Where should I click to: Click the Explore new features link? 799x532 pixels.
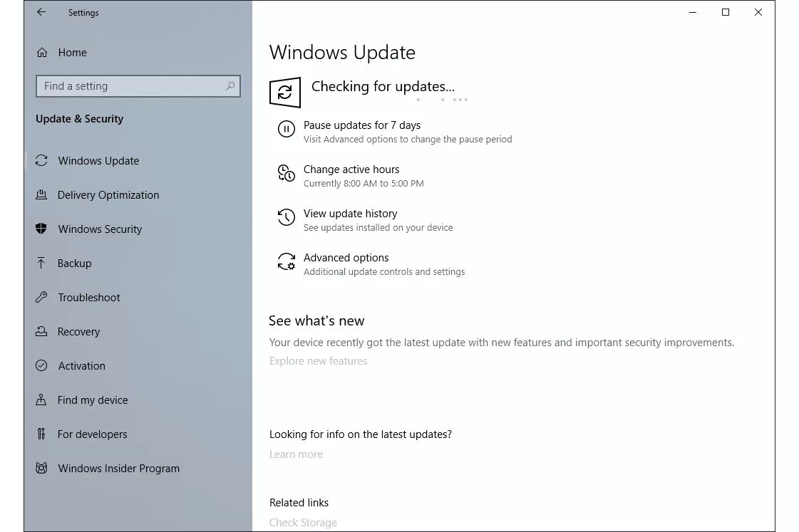[x=318, y=361]
